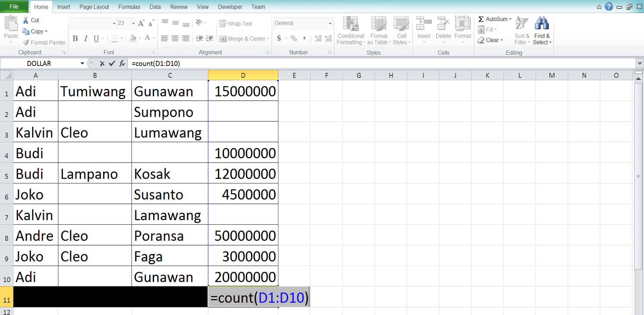Switch to the Insert tab
This screenshot has width=644, height=315.
click(64, 7)
